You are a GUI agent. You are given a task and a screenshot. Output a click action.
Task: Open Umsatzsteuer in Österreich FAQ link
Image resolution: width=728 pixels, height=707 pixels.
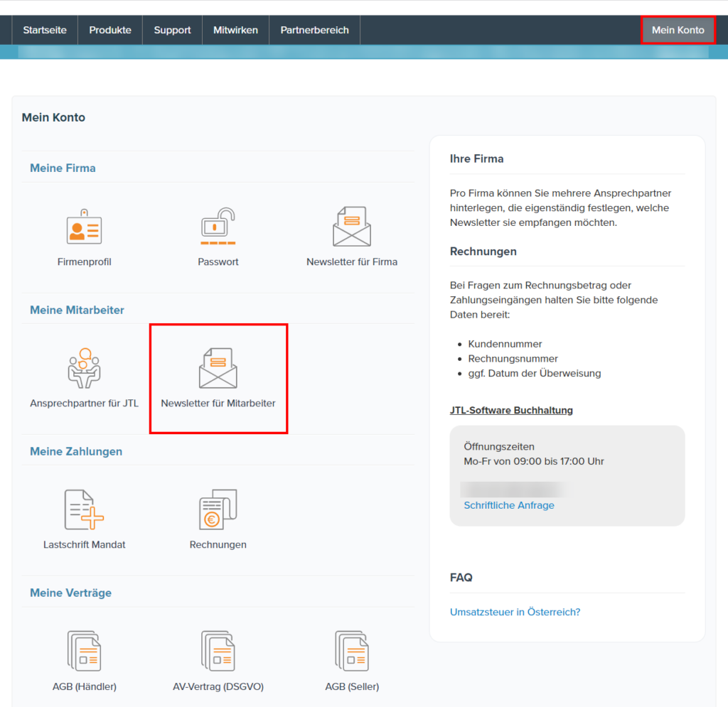(x=515, y=612)
